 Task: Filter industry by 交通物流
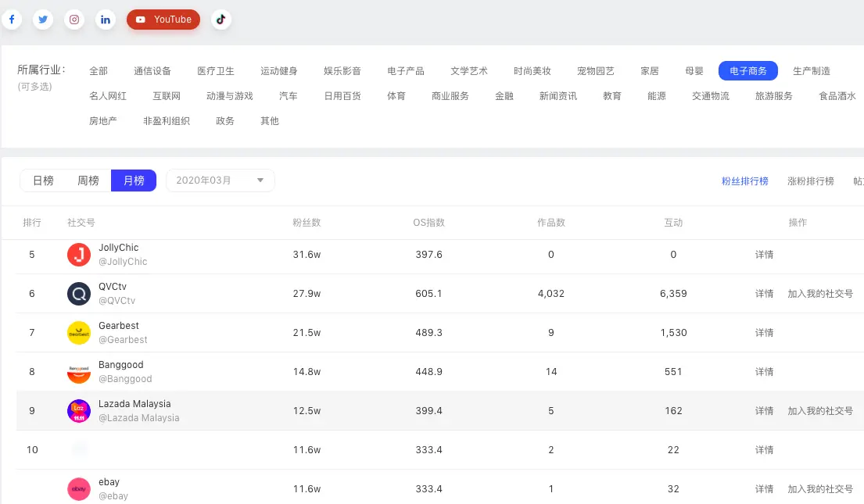pyautogui.click(x=712, y=96)
